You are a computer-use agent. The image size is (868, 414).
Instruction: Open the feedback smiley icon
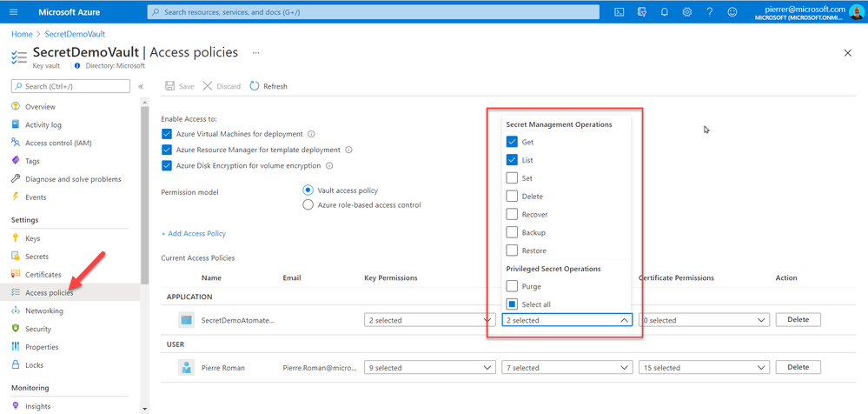732,11
